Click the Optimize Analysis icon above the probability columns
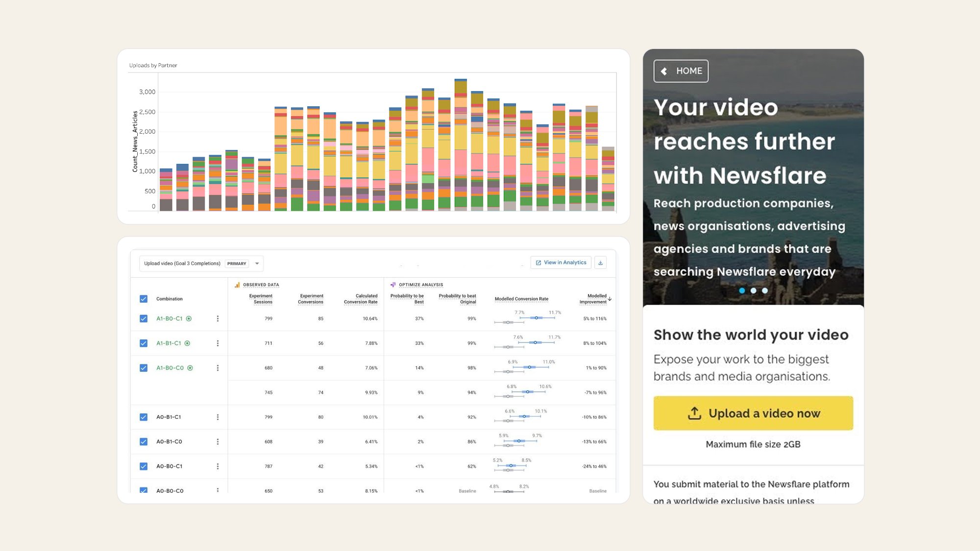Screen dimensions: 980x551 393,285
